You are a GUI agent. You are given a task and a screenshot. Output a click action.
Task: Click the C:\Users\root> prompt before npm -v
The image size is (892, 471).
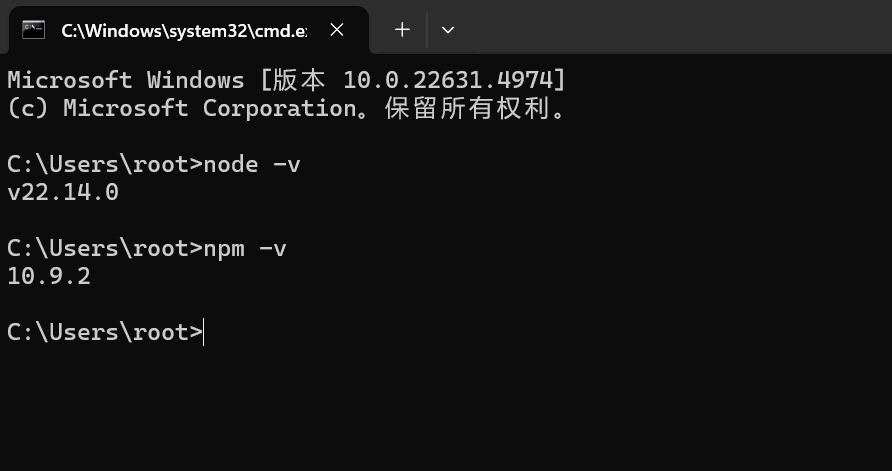(105, 249)
